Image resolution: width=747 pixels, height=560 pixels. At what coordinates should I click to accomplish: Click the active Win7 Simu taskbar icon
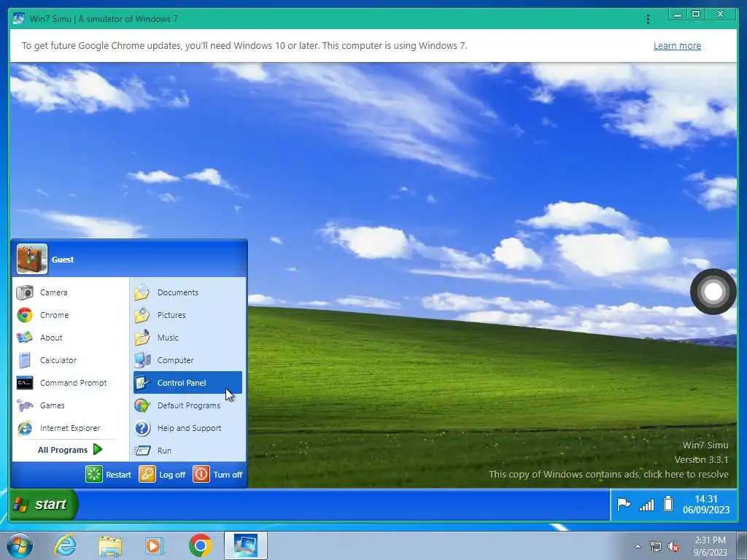(x=246, y=545)
